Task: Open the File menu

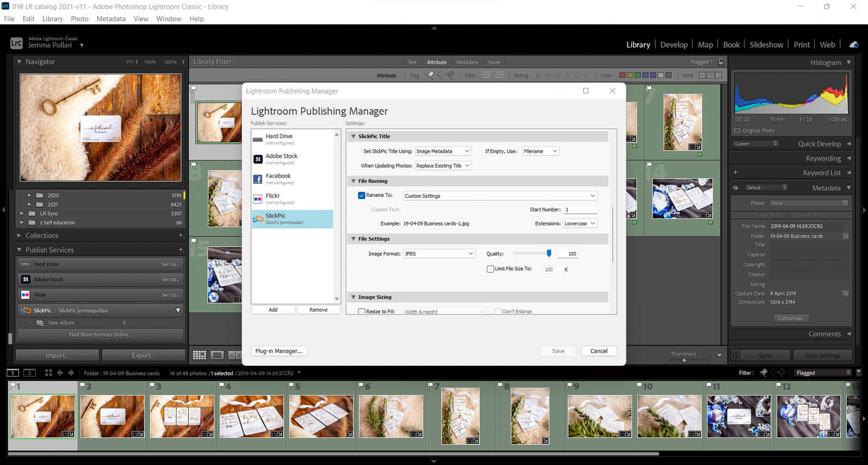Action: [9, 18]
